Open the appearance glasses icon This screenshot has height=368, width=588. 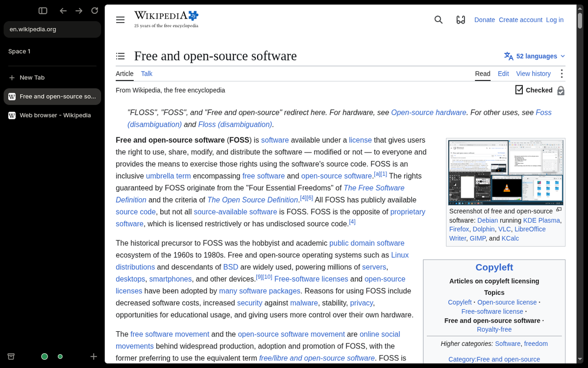point(461,20)
